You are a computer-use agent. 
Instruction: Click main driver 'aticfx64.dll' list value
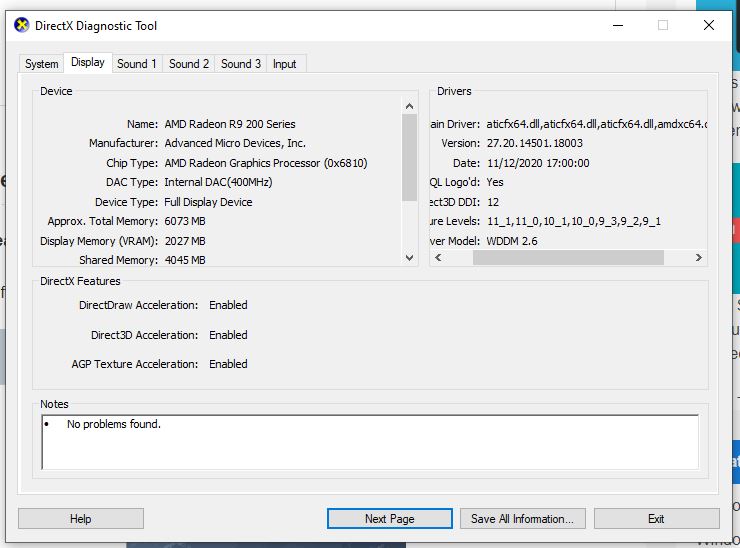point(597,124)
